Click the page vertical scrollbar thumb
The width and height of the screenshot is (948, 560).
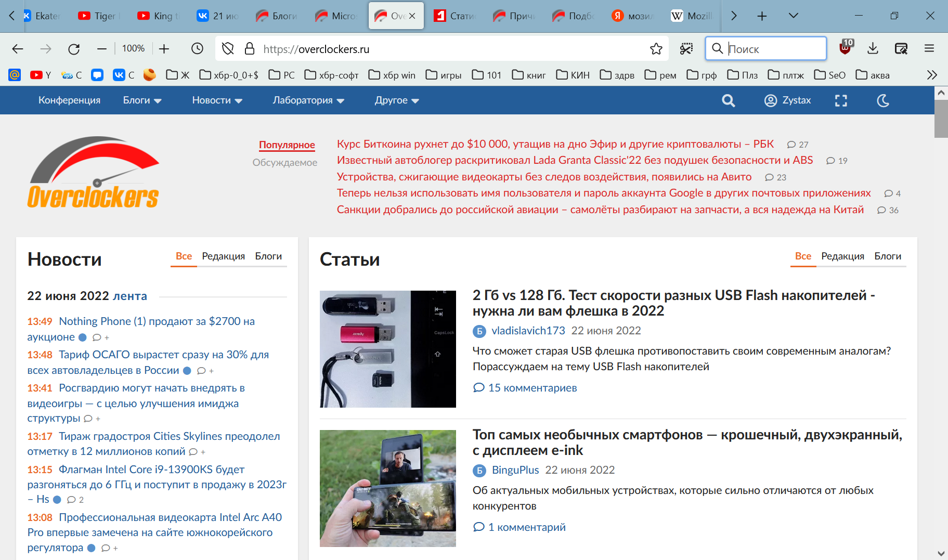941,119
